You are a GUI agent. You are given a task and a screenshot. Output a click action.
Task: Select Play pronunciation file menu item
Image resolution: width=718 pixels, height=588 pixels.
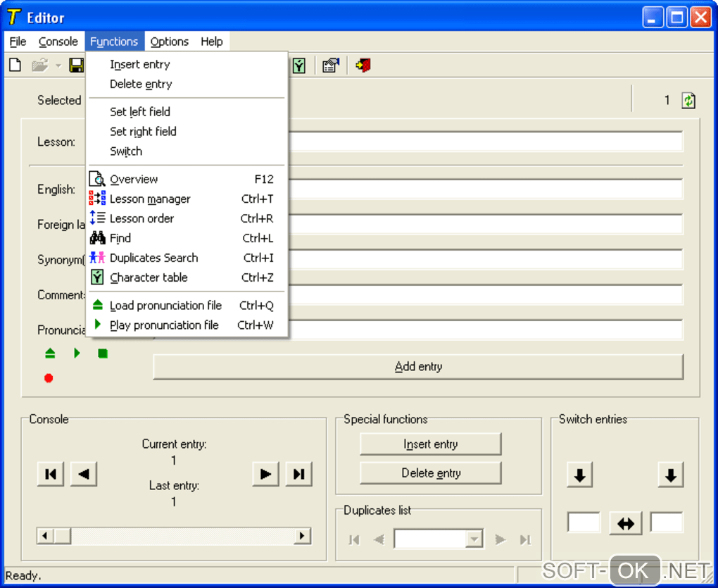[x=164, y=325]
